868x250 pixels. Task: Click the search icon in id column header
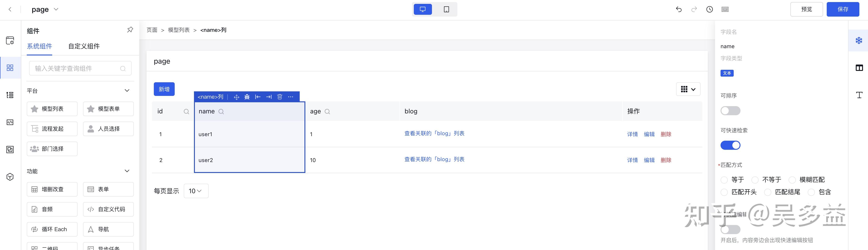pos(186,112)
